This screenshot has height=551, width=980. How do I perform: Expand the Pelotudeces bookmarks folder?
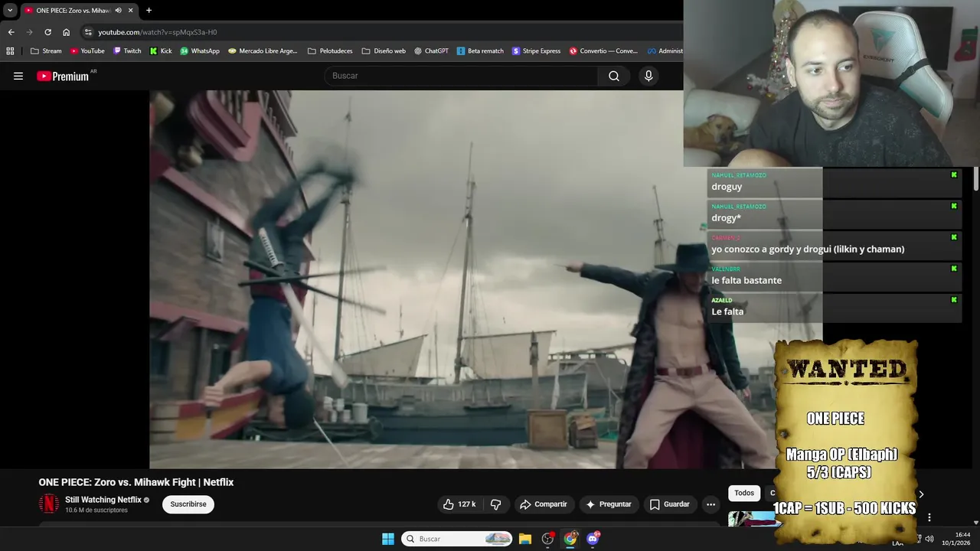pyautogui.click(x=330, y=51)
